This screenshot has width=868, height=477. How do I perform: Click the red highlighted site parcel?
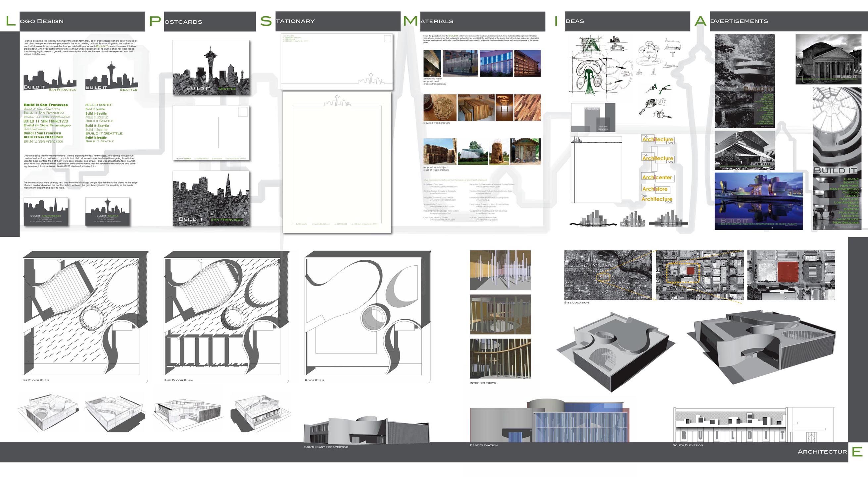(x=788, y=272)
